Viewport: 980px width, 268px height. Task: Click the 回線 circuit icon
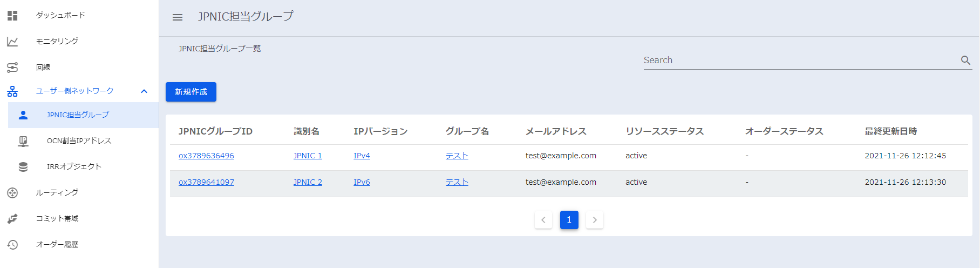(x=12, y=68)
